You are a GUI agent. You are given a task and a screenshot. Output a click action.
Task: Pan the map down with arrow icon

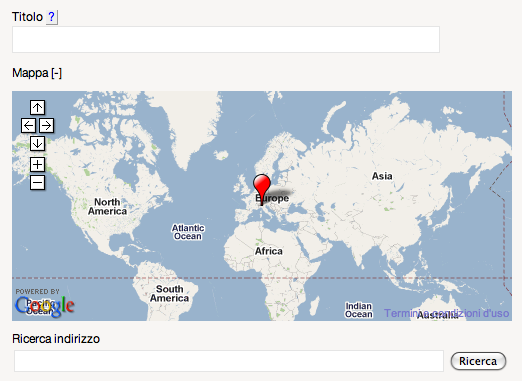tap(37, 144)
